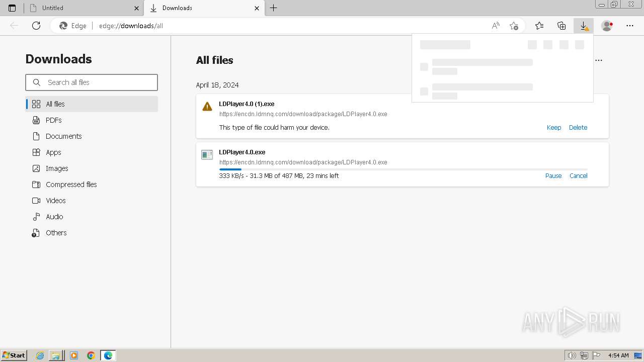Viewport: 644px width, 362px height.
Task: Open source URL of LDPlayer4.0 (1).exe
Action: tap(303, 114)
